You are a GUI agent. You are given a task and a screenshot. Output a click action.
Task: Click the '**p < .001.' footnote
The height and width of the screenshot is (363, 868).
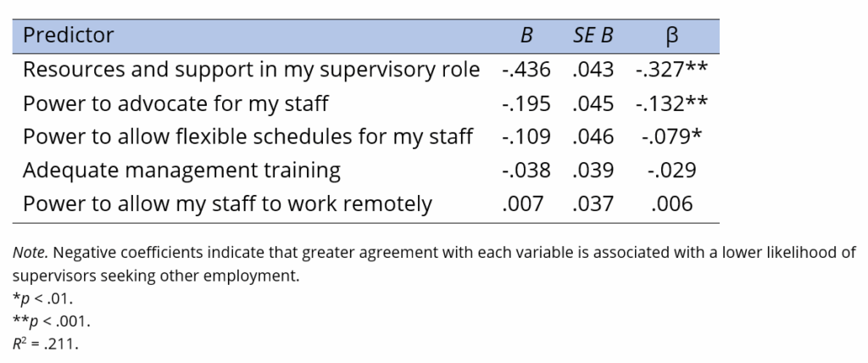(x=51, y=321)
